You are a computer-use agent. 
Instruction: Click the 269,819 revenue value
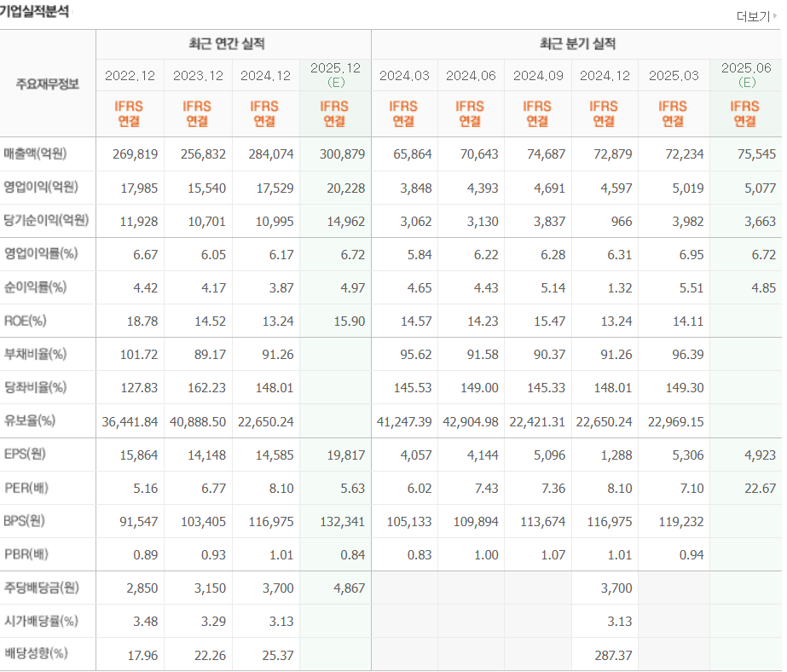(135, 154)
